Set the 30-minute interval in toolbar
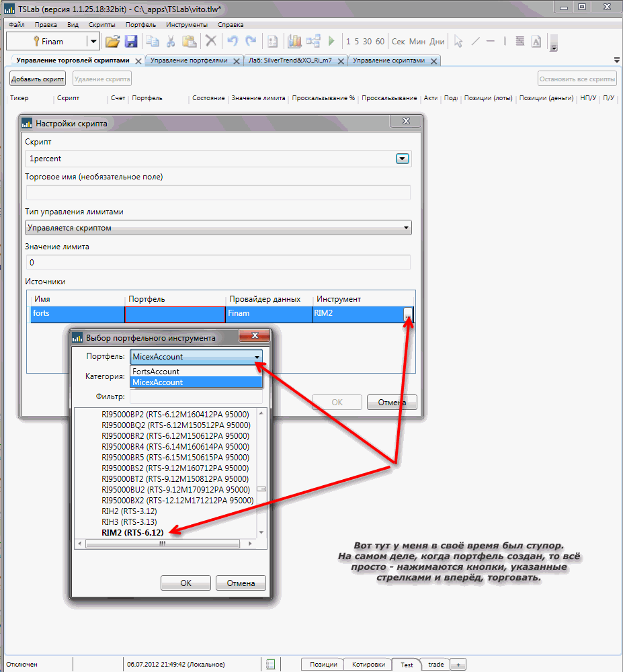The image size is (623, 672). tap(367, 42)
